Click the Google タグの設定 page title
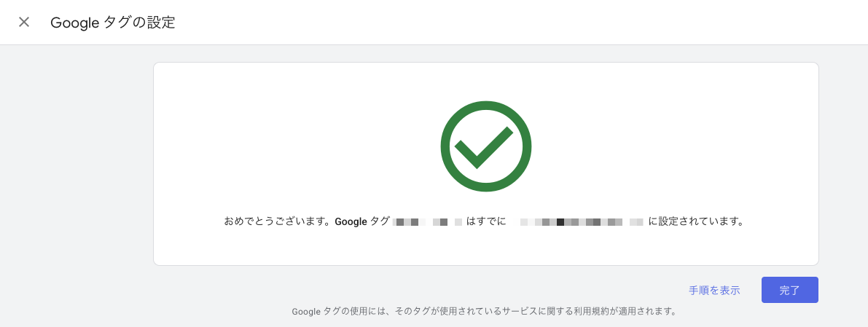The height and width of the screenshot is (327, 868). (113, 23)
